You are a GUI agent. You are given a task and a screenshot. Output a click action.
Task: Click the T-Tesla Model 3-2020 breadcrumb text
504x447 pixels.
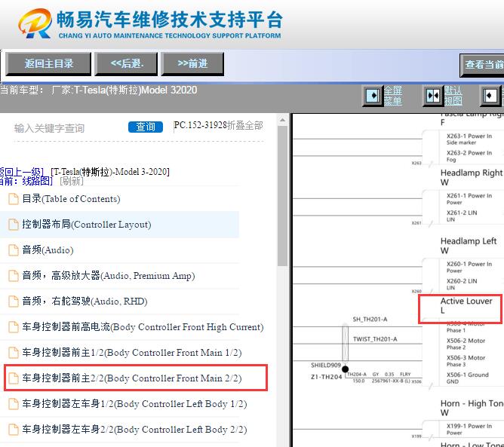pyautogui.click(x=110, y=172)
